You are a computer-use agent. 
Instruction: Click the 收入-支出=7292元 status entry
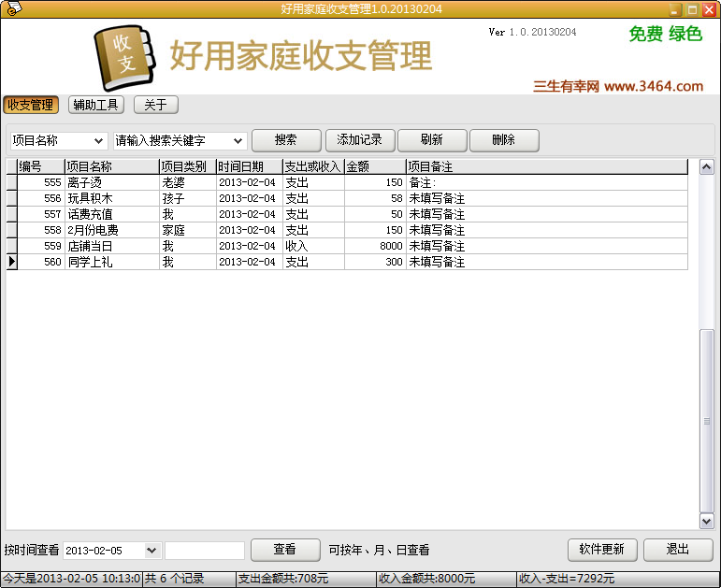pyautogui.click(x=617, y=579)
